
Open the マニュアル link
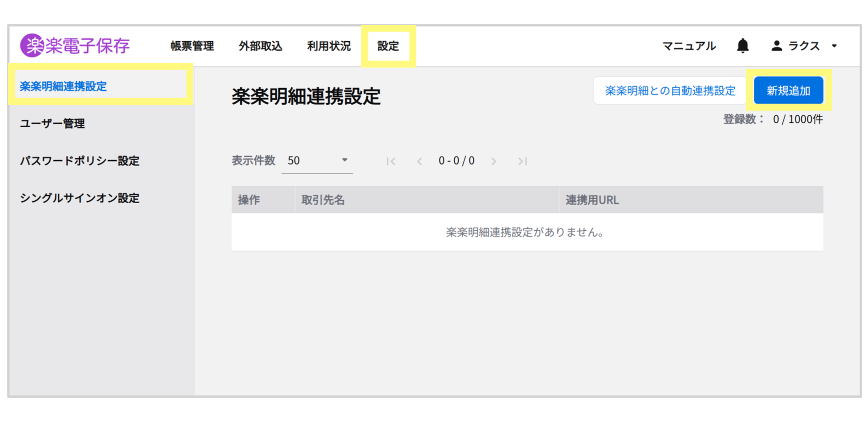coord(689,46)
